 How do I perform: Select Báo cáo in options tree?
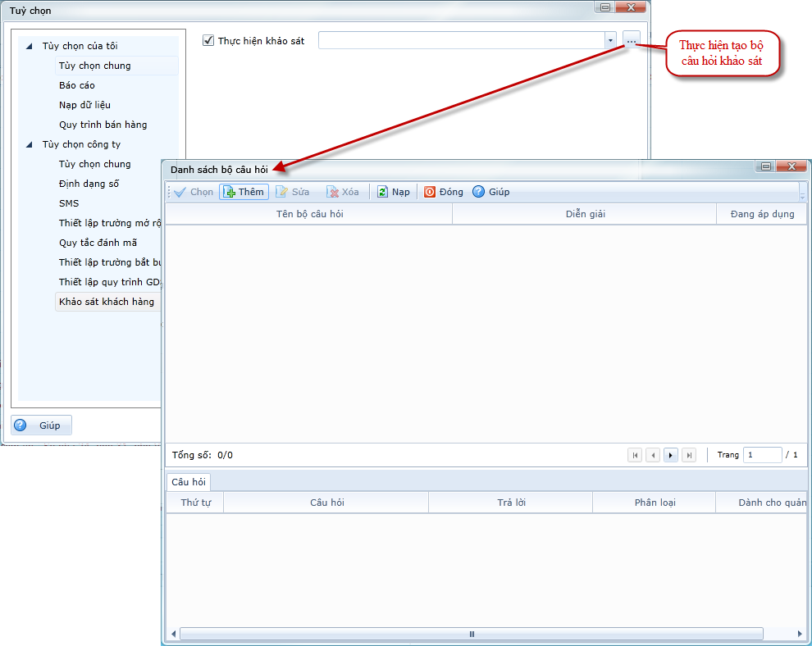(x=76, y=85)
